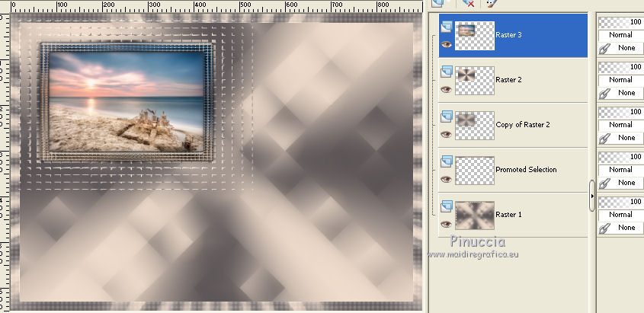Hide the Raster 2 layer with its eye icon

coord(446,89)
